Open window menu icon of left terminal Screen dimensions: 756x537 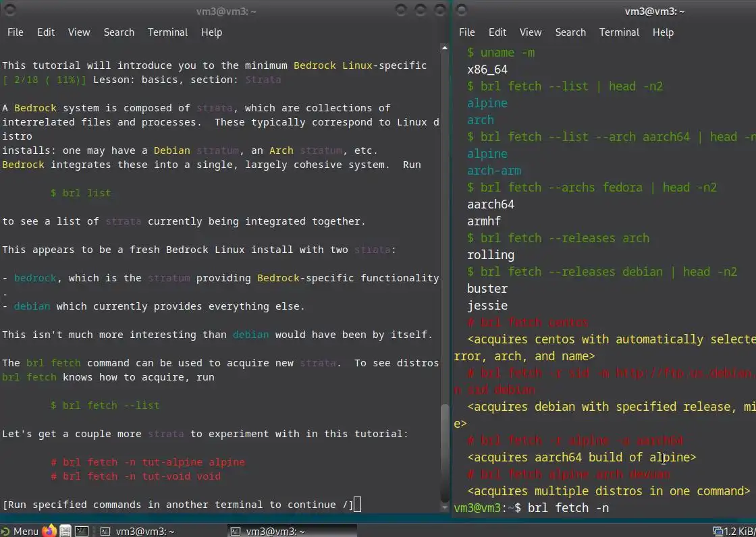(x=9, y=10)
